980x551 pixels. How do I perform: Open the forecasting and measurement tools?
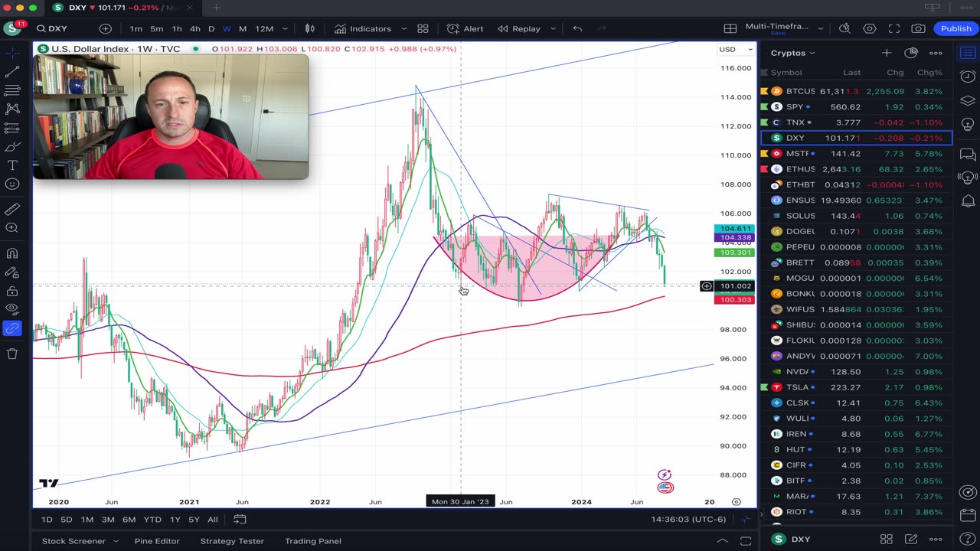[x=12, y=129]
